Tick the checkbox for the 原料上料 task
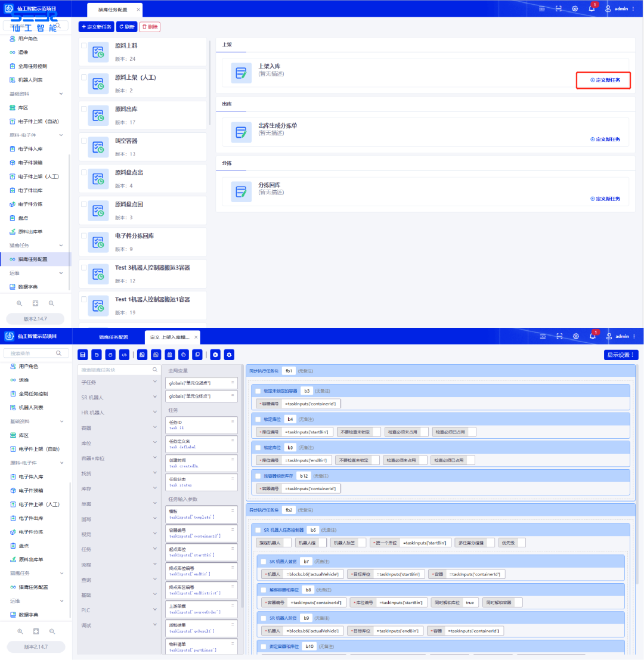 point(84,45)
